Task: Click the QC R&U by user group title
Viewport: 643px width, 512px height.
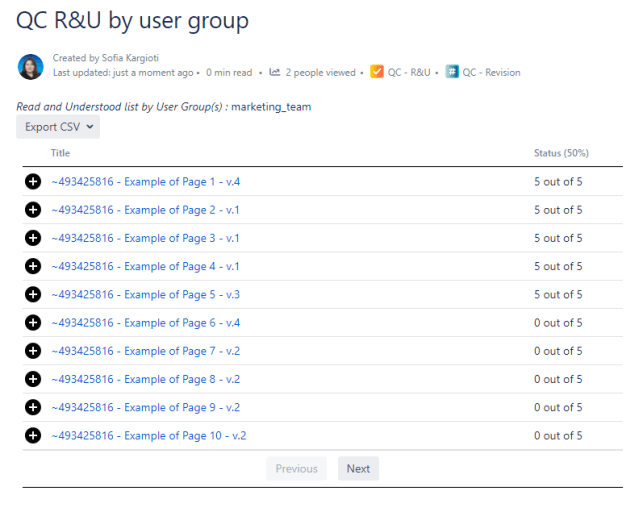Action: coord(132,20)
